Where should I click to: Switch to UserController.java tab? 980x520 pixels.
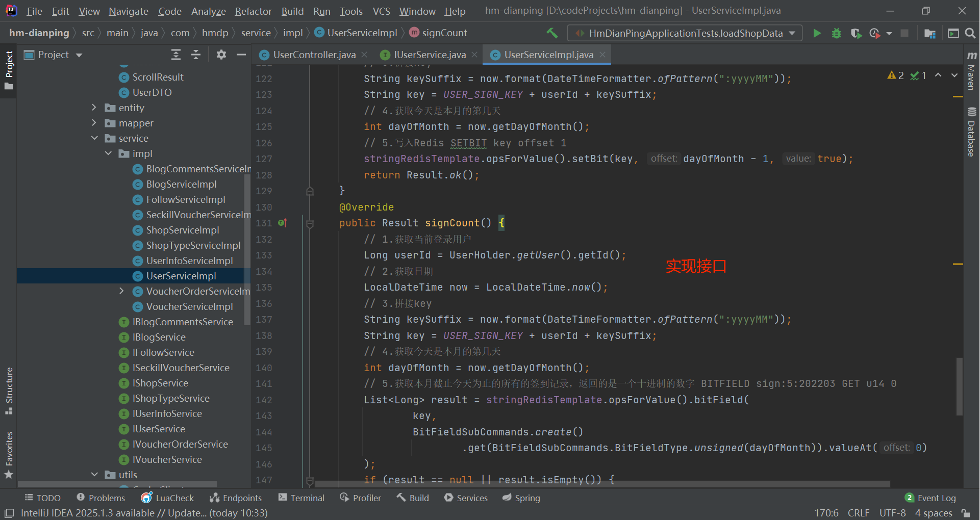coord(314,55)
